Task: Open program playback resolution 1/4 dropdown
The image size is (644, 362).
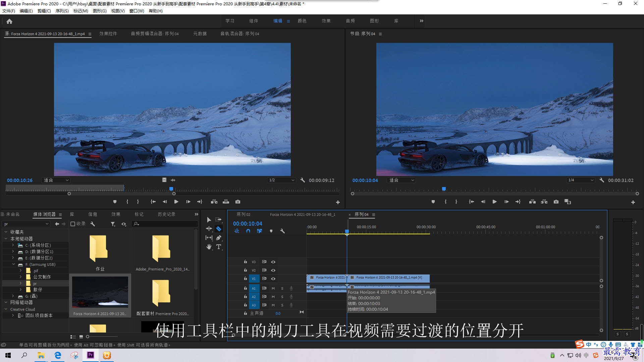Action: 581,180
